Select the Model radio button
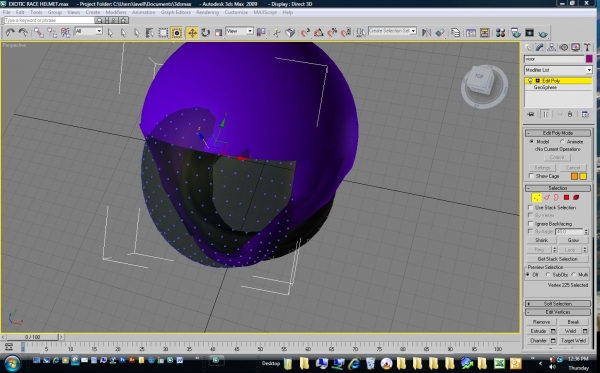The height and width of the screenshot is (373, 600). tap(532, 142)
